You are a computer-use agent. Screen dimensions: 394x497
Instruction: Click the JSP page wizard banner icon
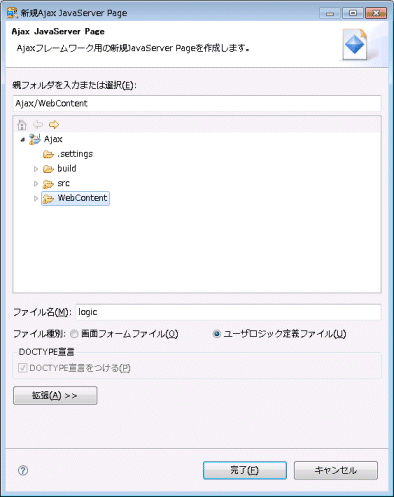[355, 44]
